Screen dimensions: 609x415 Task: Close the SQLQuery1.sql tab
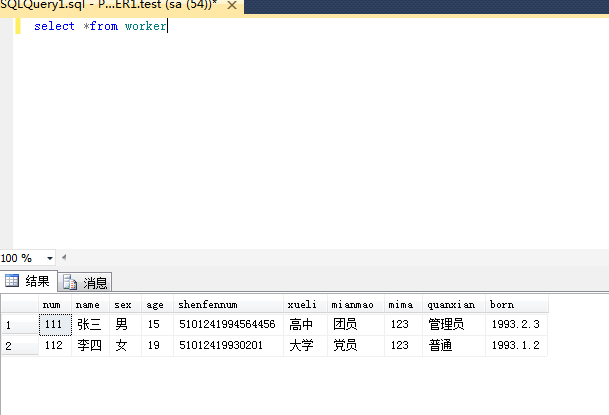click(x=232, y=5)
